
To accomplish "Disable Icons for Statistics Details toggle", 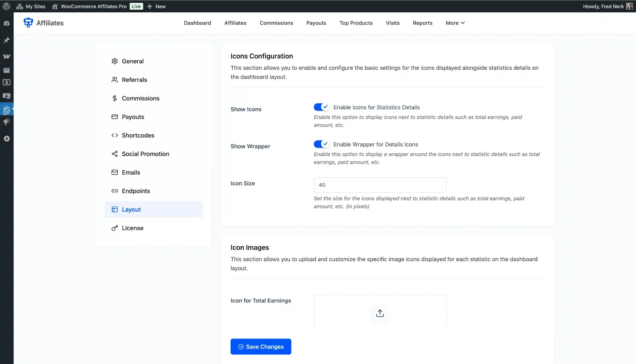I will pyautogui.click(x=321, y=107).
